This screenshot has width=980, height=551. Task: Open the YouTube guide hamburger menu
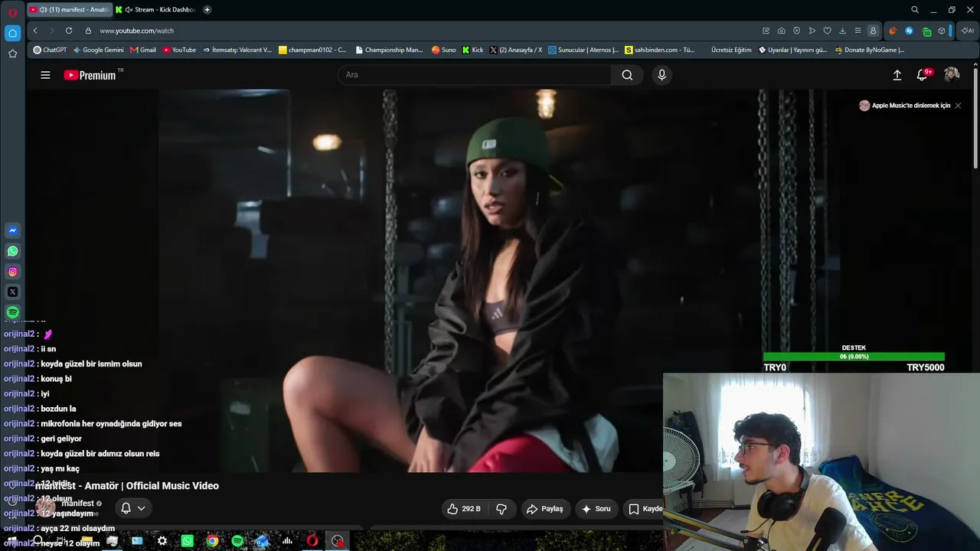[45, 75]
